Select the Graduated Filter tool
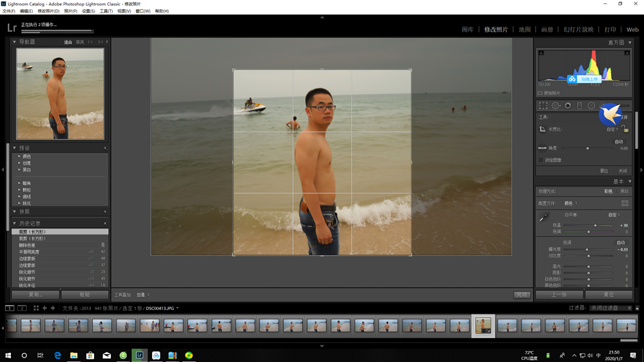 click(580, 106)
